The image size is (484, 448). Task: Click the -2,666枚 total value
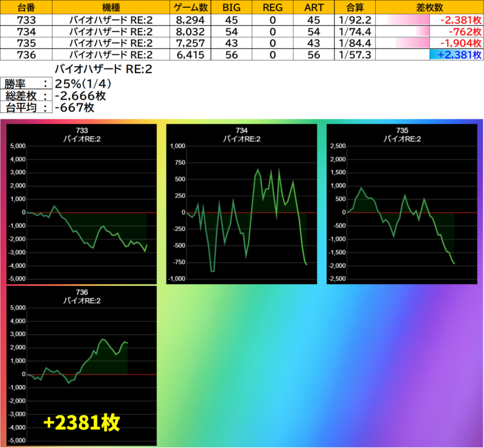(80, 96)
